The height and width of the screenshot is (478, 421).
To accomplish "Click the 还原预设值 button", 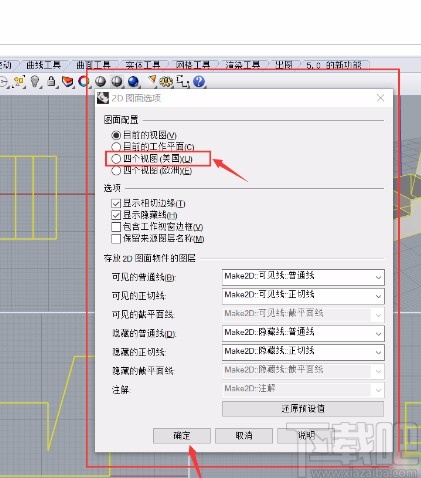I will tap(303, 409).
